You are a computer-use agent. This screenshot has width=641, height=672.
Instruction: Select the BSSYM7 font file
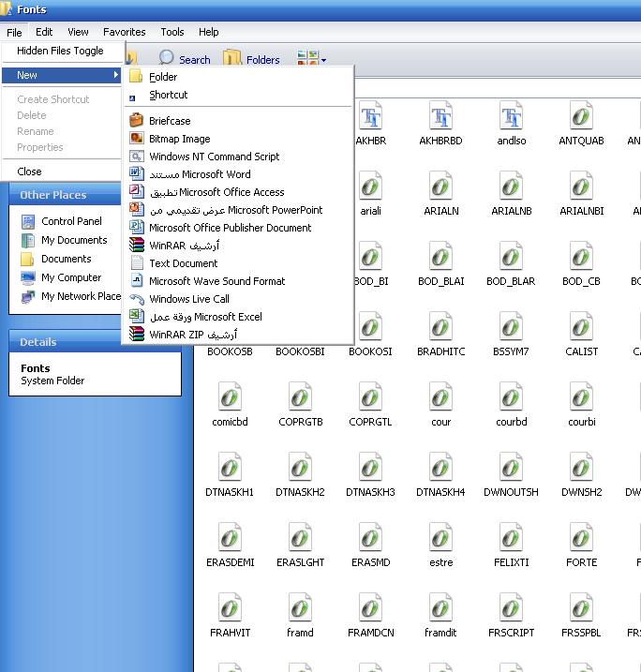[x=511, y=335]
